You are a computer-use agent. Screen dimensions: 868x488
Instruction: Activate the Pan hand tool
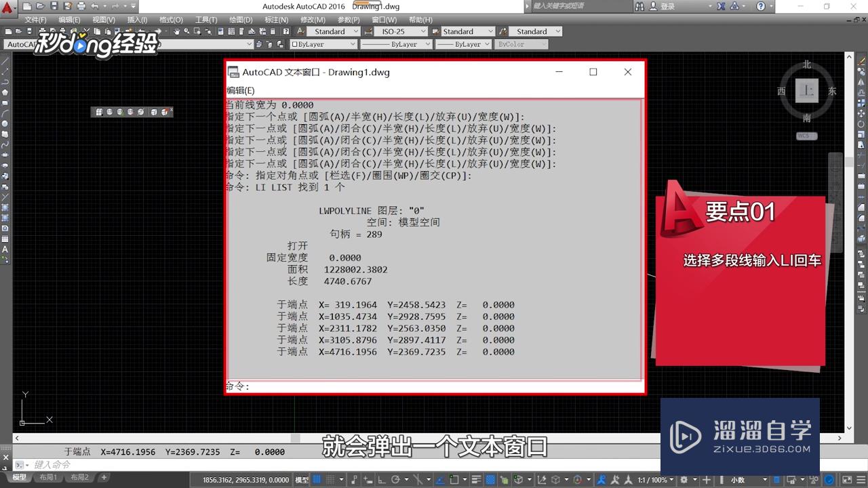(176, 31)
